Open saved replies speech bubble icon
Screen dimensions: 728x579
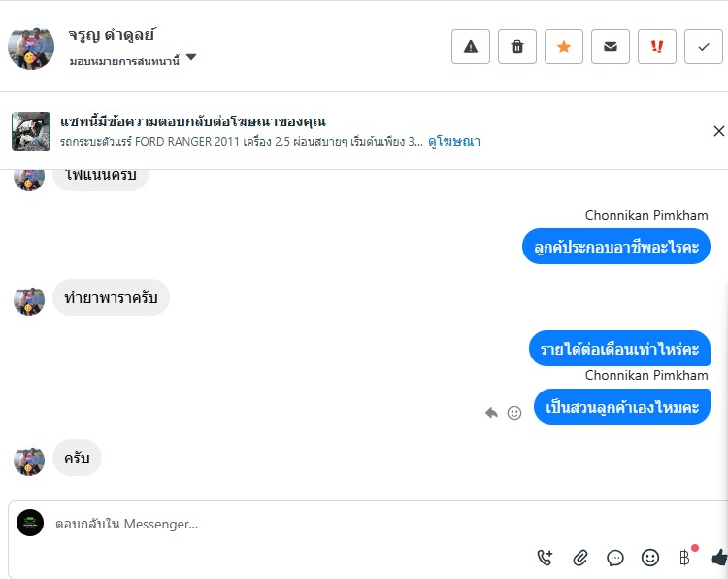[615, 558]
